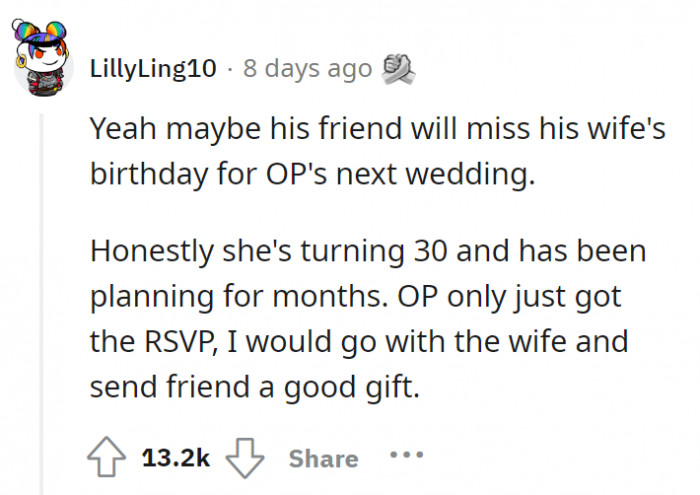Collapse the comment thread via the vertical line
The image size is (700, 495).
(x=43, y=300)
